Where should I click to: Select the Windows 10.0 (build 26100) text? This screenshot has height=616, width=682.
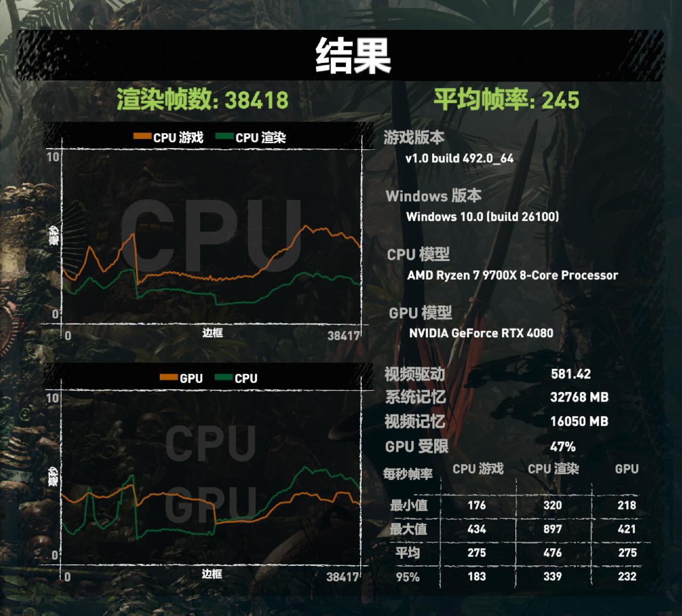483,216
